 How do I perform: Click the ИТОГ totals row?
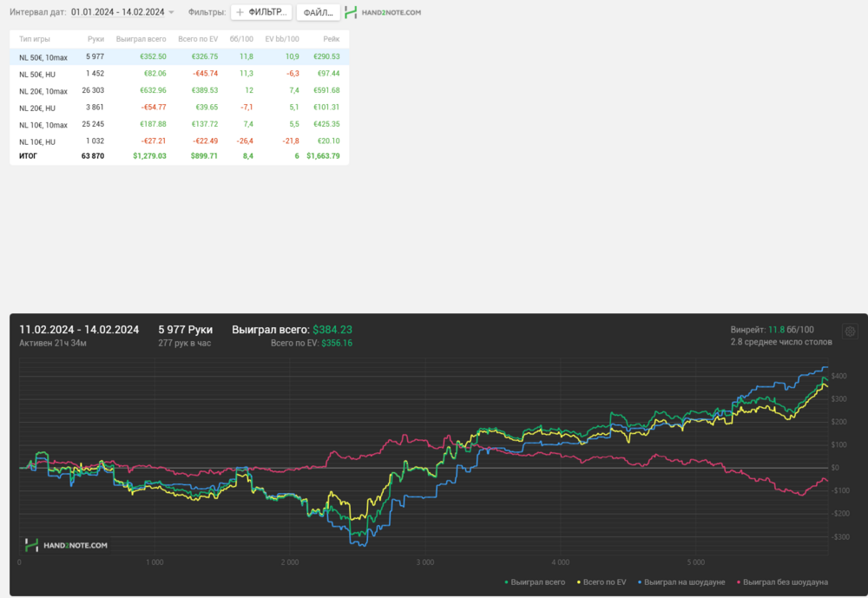[x=180, y=156]
